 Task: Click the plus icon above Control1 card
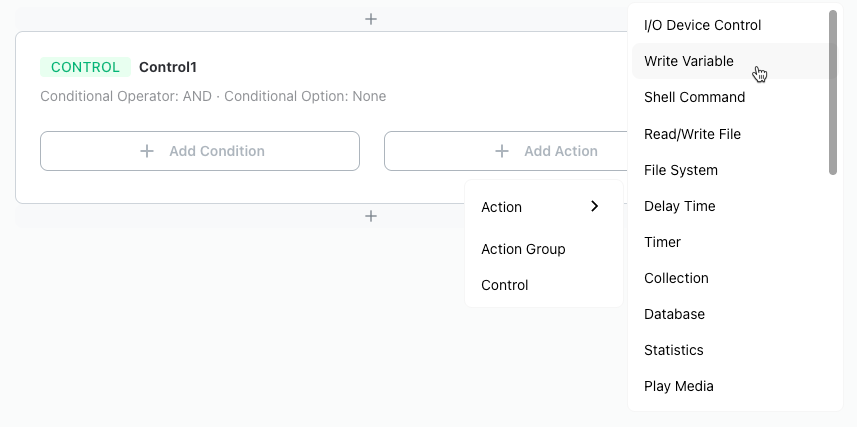[x=371, y=19]
